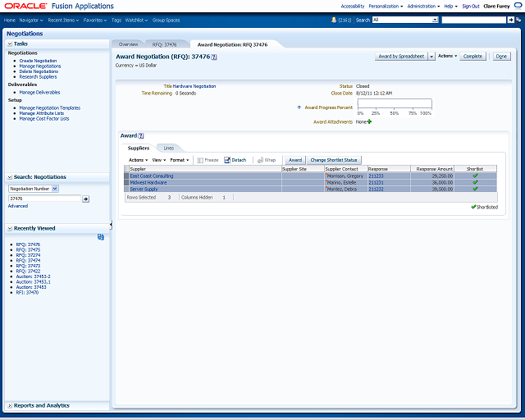Expand the Reports and Analytics panel
The height and width of the screenshot is (420, 525).
10,405
